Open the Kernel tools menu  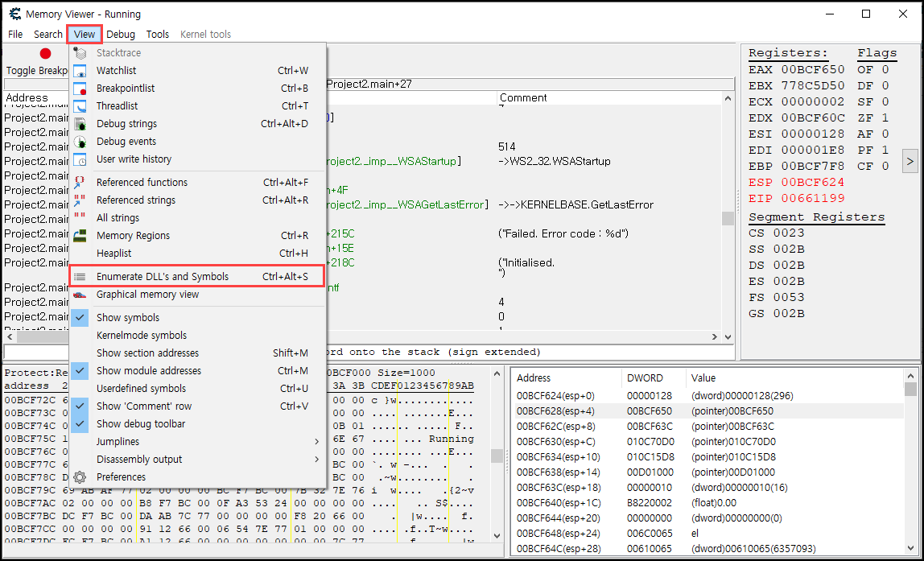pyautogui.click(x=206, y=34)
